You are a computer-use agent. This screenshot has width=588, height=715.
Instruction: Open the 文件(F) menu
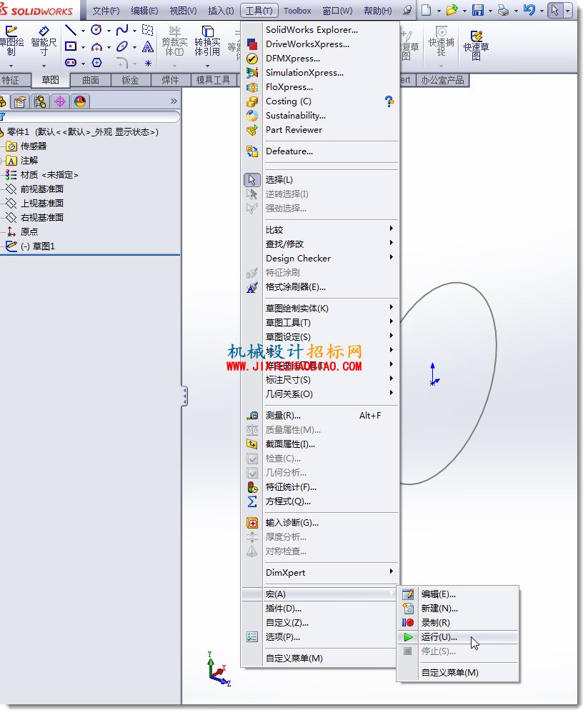tap(106, 11)
